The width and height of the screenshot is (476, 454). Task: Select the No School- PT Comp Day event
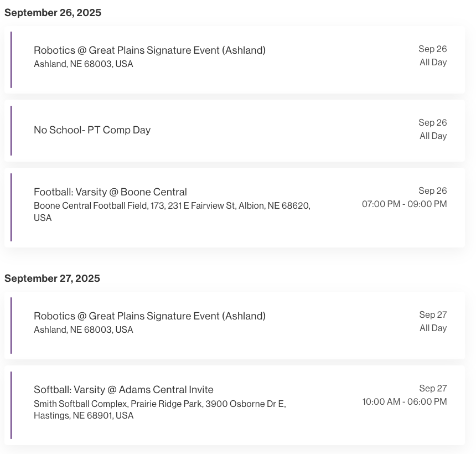92,130
